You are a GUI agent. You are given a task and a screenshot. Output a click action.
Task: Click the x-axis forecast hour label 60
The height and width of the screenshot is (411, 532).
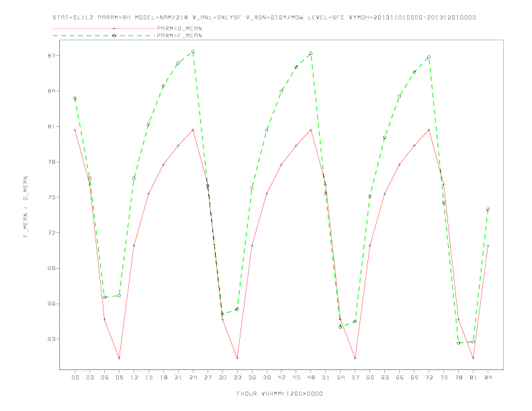pos(370,377)
